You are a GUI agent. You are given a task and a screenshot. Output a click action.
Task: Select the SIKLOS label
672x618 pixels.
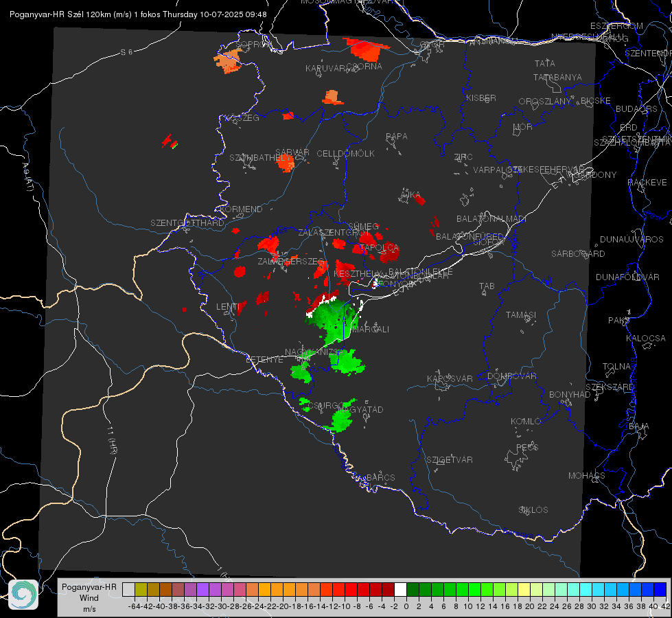tap(533, 510)
